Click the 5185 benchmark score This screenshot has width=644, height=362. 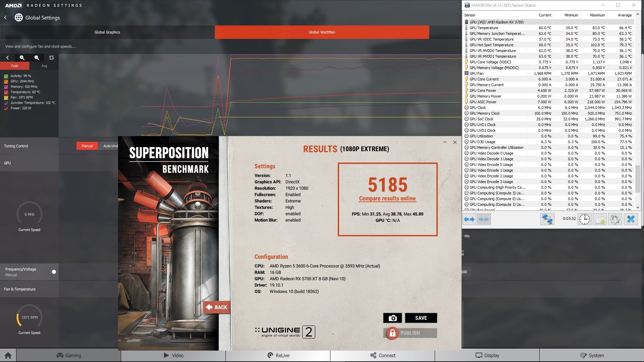pyautogui.click(x=388, y=184)
